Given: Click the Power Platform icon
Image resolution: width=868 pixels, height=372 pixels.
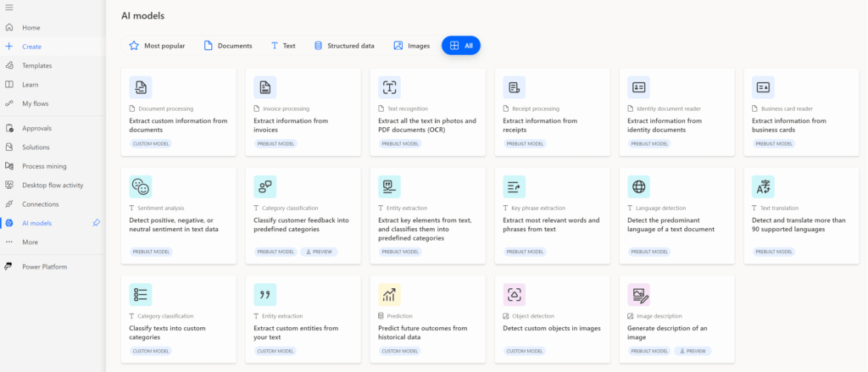Looking at the screenshot, I should tap(8, 267).
